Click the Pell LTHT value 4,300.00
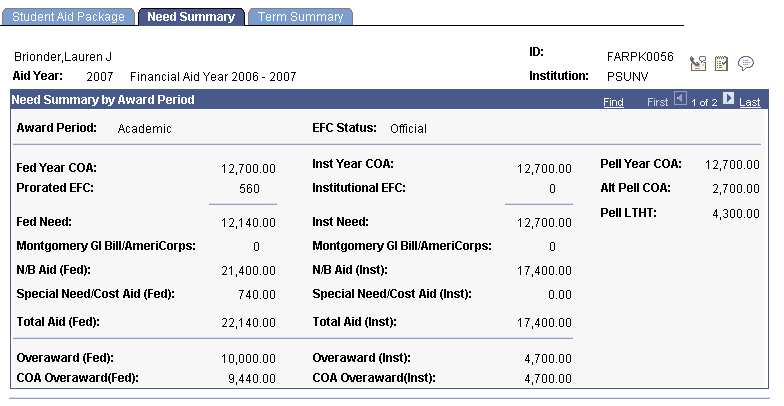The width and height of the screenshot is (784, 406). (x=736, y=214)
